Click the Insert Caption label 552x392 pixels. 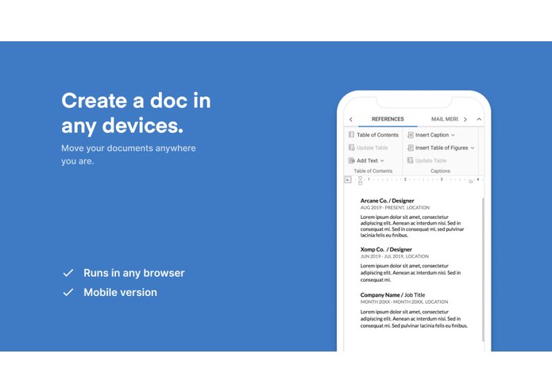tap(432, 135)
